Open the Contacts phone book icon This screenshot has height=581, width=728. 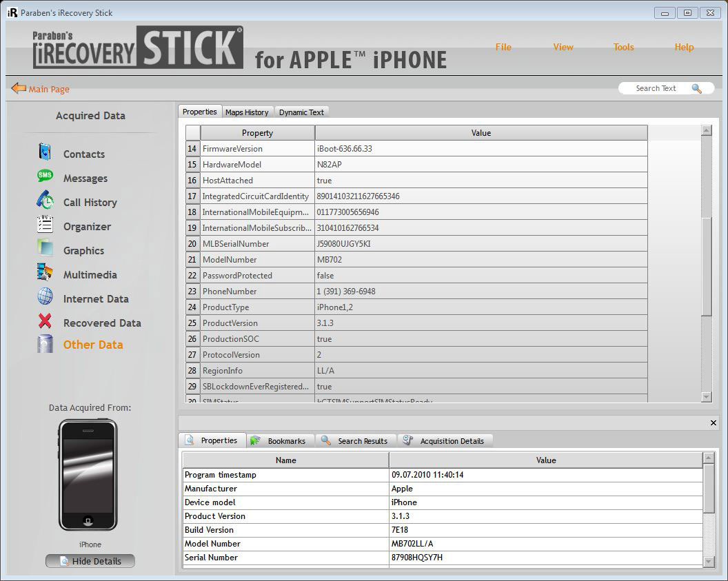pyautogui.click(x=45, y=152)
